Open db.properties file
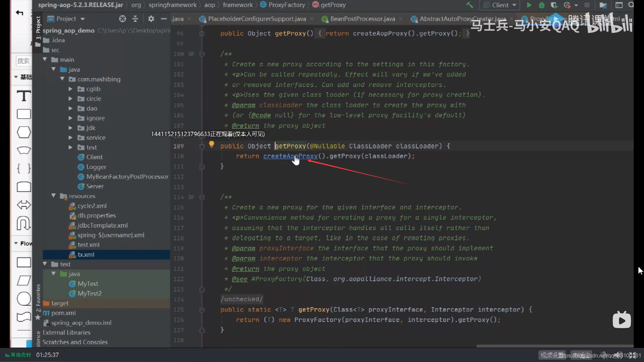The image size is (644, 362). (x=97, y=216)
